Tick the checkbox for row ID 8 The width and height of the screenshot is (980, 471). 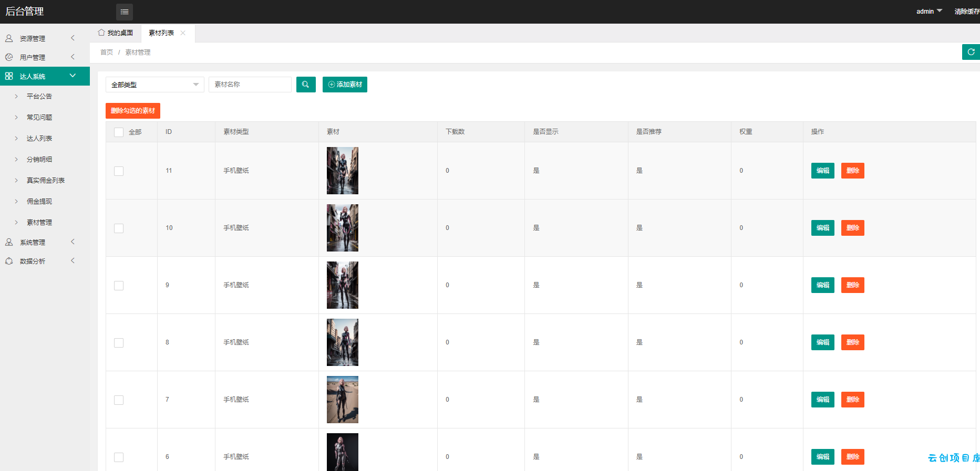click(119, 343)
